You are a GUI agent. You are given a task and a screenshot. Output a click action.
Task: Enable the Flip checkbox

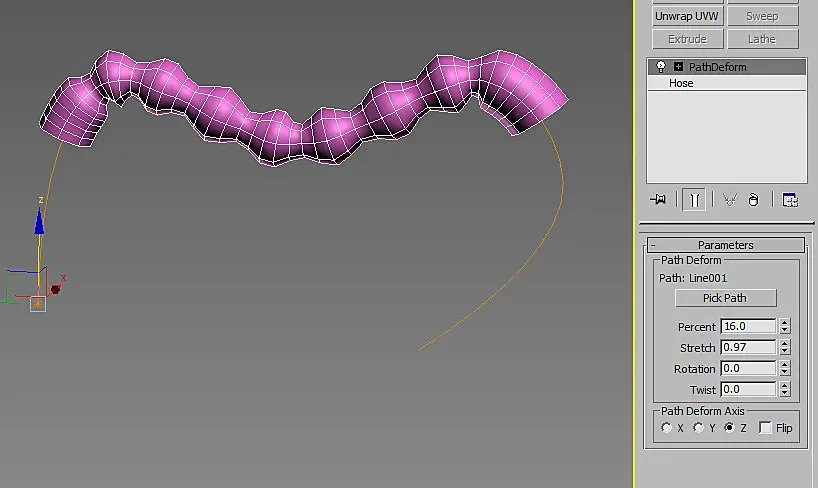pyautogui.click(x=765, y=428)
